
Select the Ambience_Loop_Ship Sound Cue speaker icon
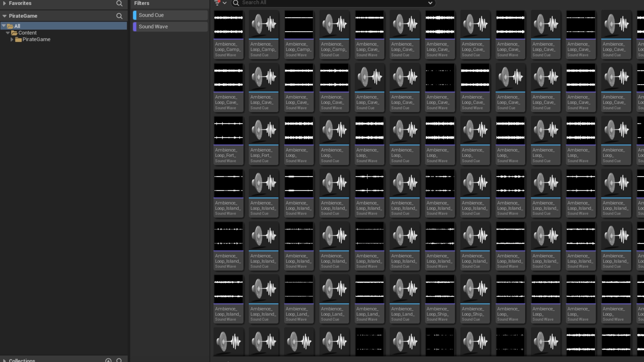pos(475,289)
